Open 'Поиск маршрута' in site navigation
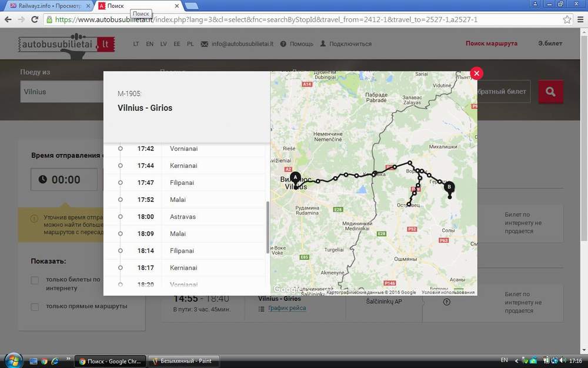The height and width of the screenshot is (368, 588). 492,44
